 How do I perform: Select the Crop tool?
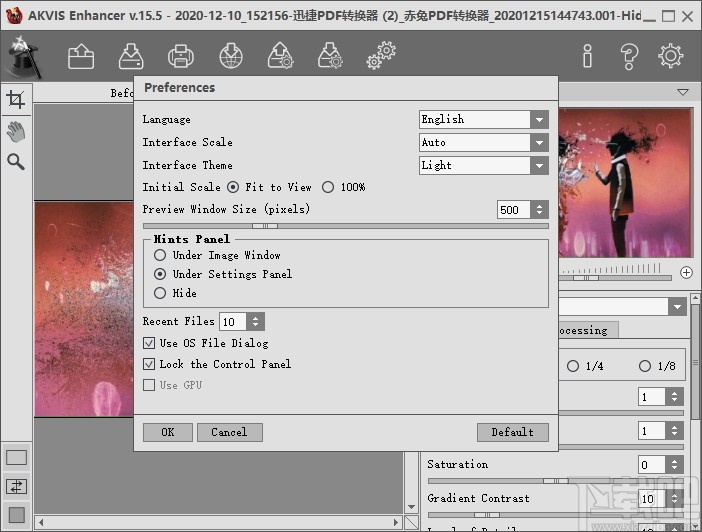coord(16,99)
